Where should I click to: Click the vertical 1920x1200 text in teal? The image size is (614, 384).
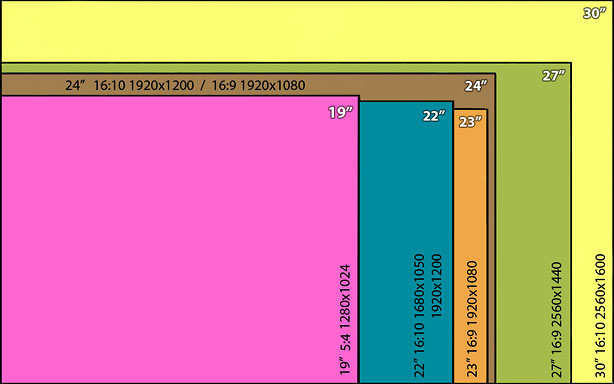[436, 286]
